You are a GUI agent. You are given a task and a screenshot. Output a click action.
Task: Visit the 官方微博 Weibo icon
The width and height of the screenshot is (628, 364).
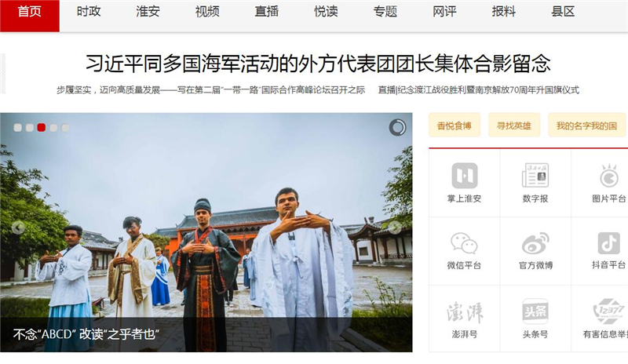point(535,243)
